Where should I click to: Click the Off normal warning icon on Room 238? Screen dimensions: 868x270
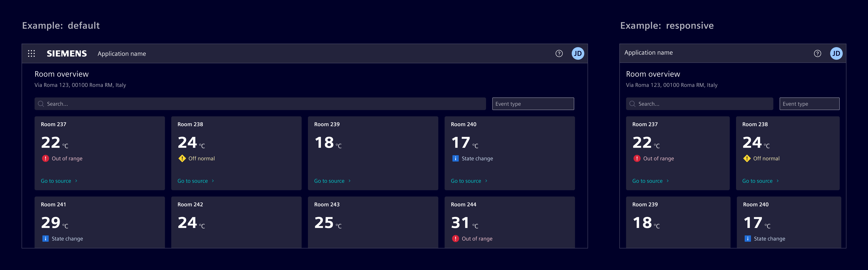(x=182, y=158)
